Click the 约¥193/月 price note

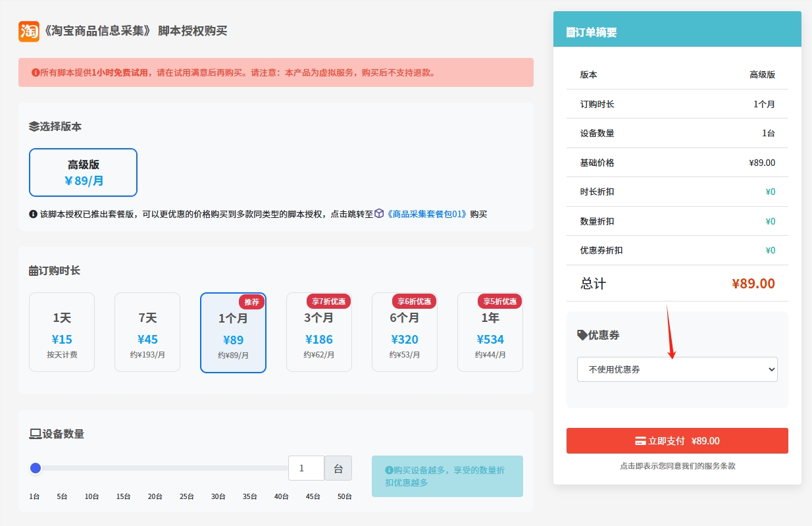[x=147, y=355]
